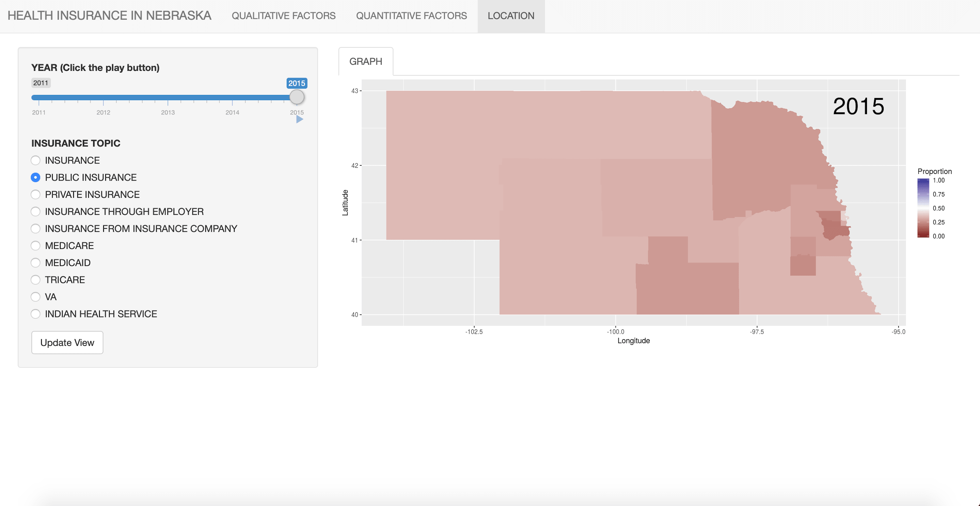This screenshot has width=980, height=506.
Task: Select the PUBLIC INSURANCE radio option
Action: point(35,178)
